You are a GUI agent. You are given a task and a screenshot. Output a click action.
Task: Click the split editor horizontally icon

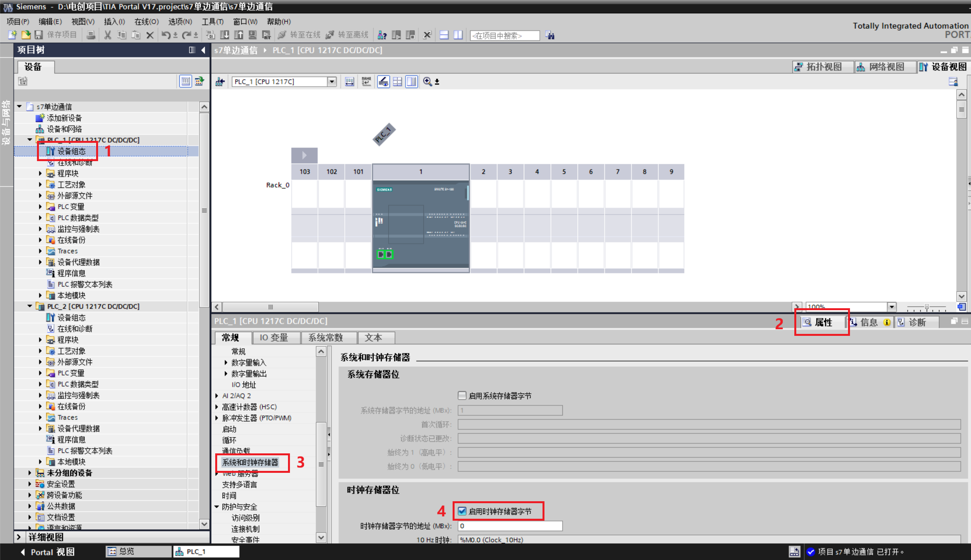pyautogui.click(x=444, y=35)
